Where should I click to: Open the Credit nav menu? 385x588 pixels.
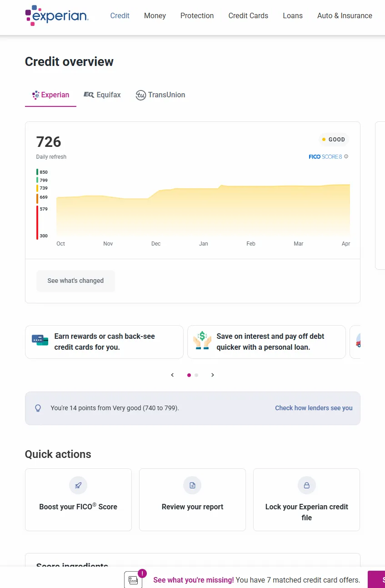coord(120,15)
